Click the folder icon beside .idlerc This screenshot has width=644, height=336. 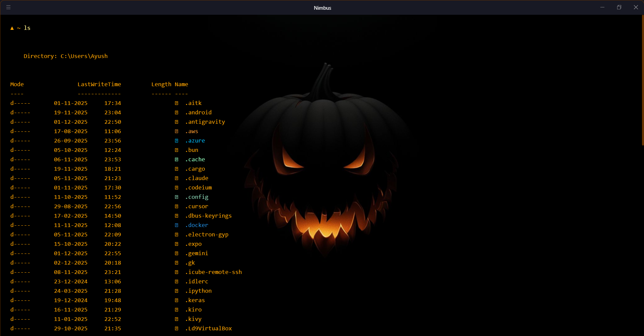(x=177, y=282)
